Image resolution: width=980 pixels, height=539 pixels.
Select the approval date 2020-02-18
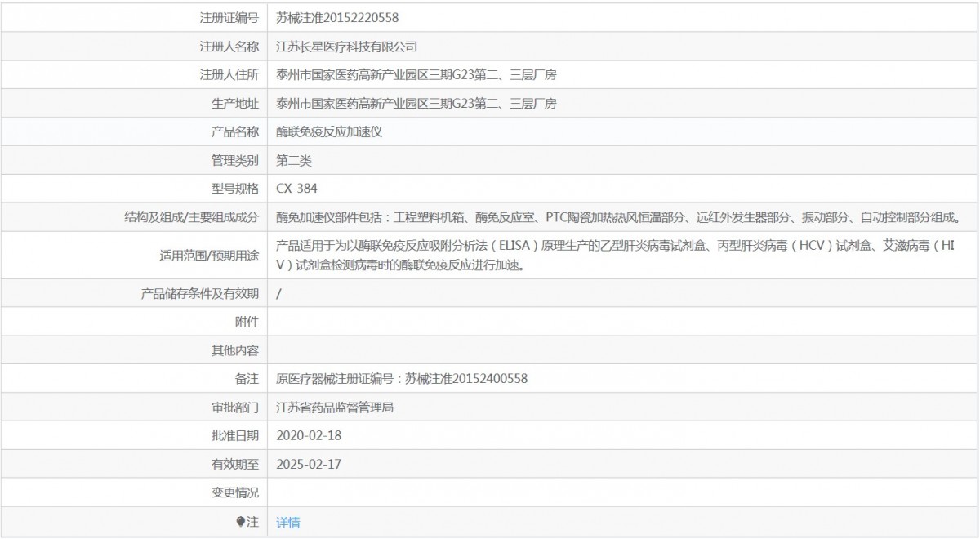pos(309,435)
